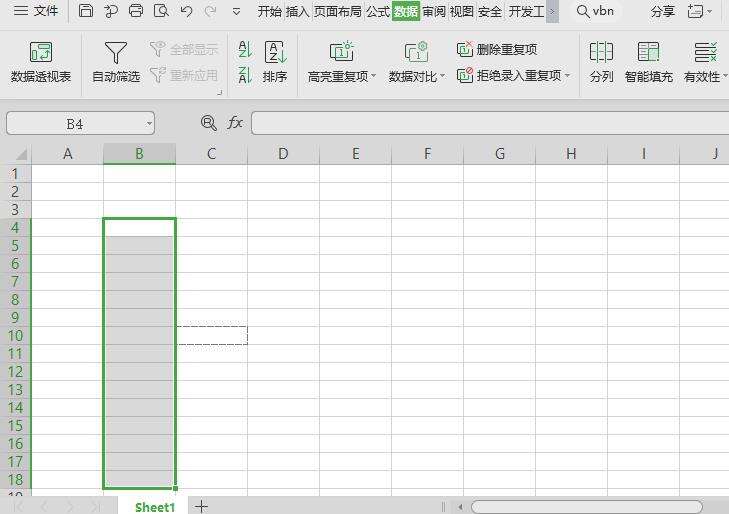Click the fill handle of selection

click(175, 488)
